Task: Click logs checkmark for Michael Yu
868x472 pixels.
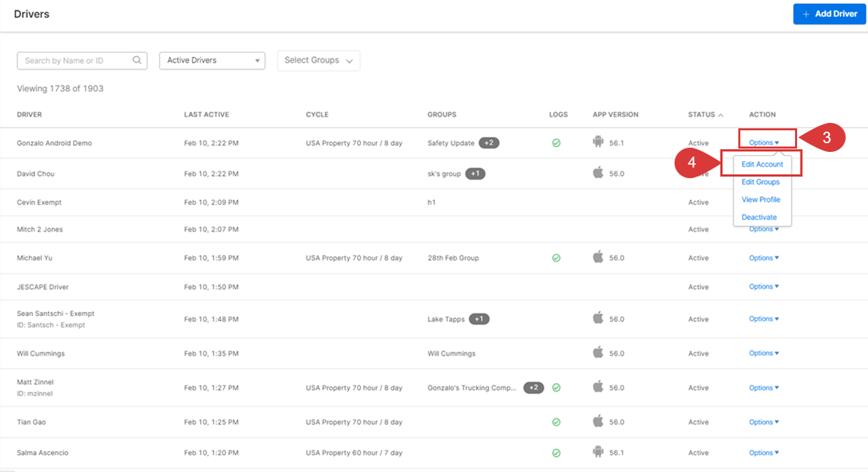Action: point(557,258)
